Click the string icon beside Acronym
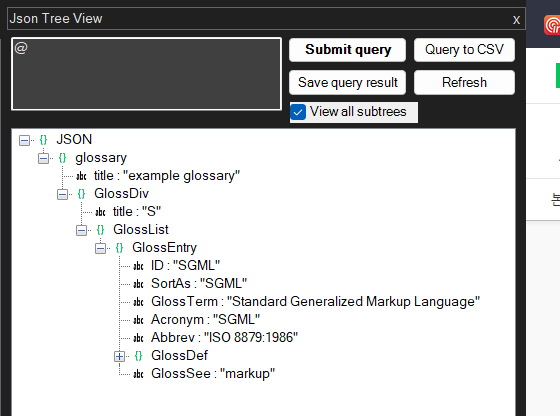Viewport: 560px width, 416px height. (138, 320)
